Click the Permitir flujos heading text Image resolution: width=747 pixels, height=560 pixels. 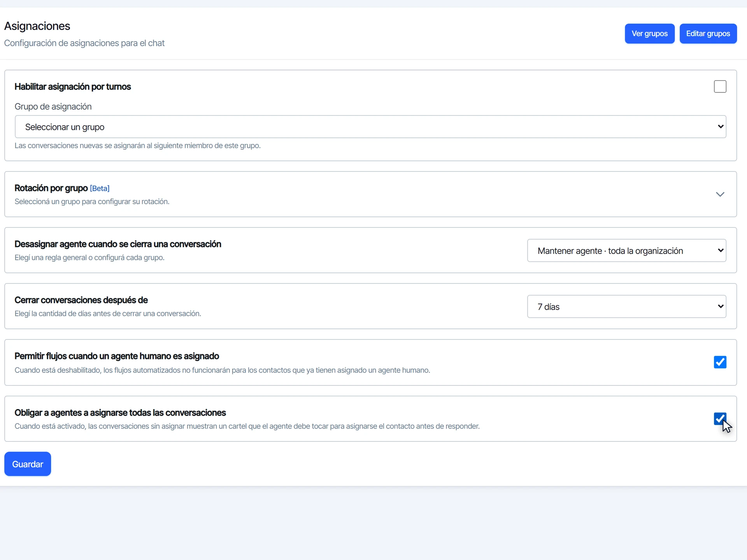click(117, 356)
